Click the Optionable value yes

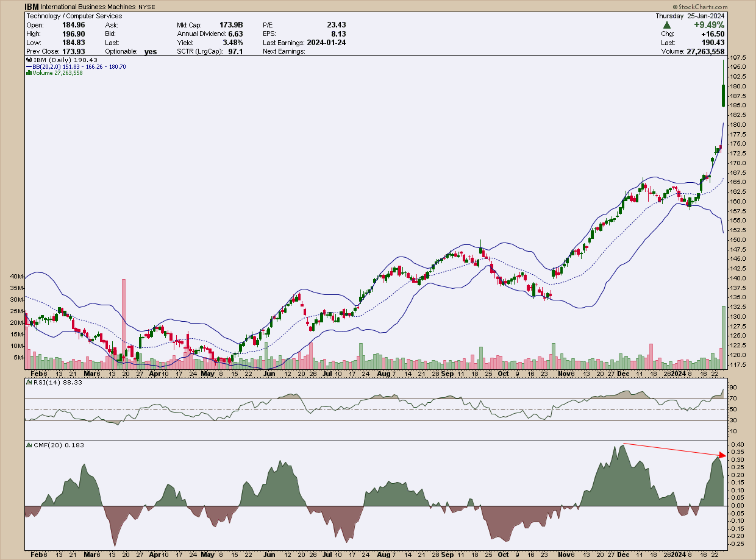click(x=151, y=52)
